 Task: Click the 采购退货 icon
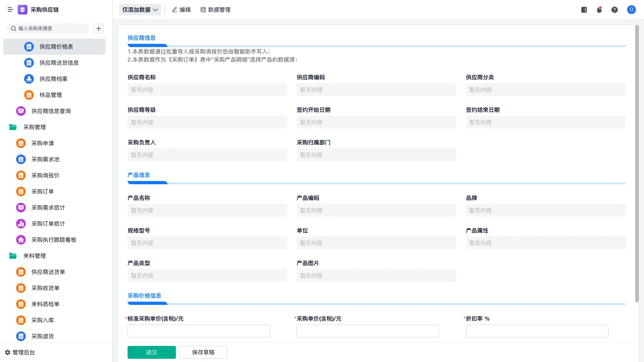click(21, 336)
